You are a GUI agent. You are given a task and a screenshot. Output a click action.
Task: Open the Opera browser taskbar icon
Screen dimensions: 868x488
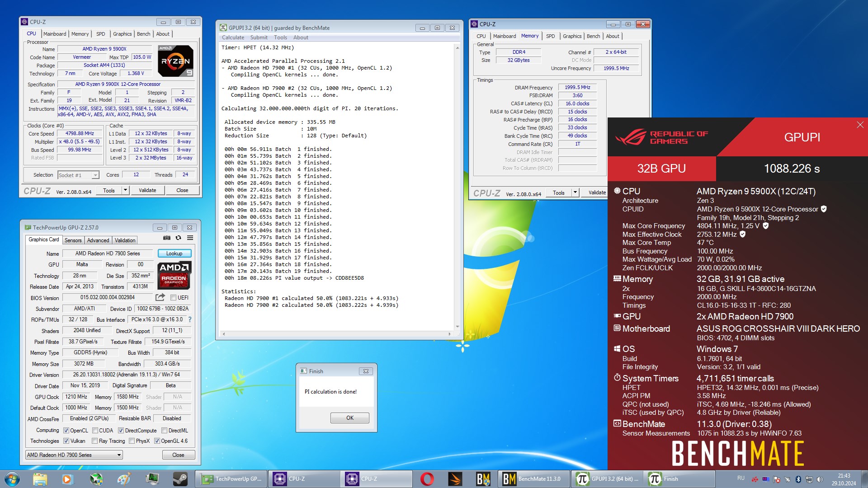tap(427, 479)
